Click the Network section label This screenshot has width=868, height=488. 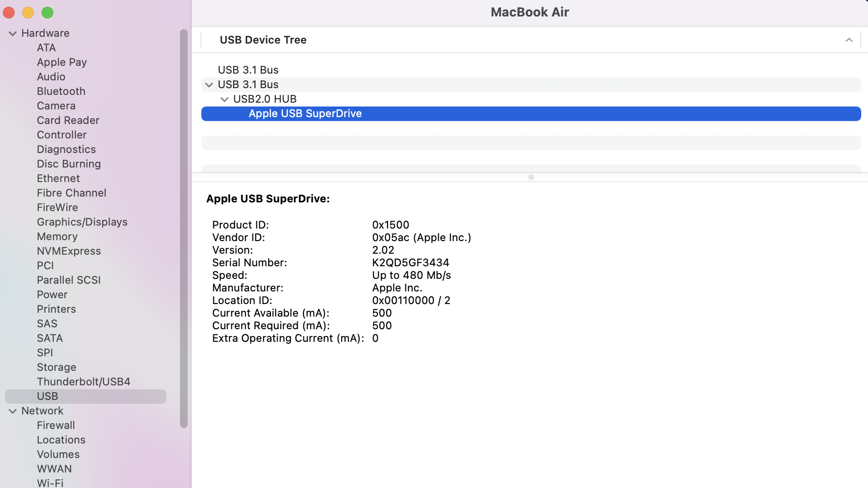pos(43,411)
